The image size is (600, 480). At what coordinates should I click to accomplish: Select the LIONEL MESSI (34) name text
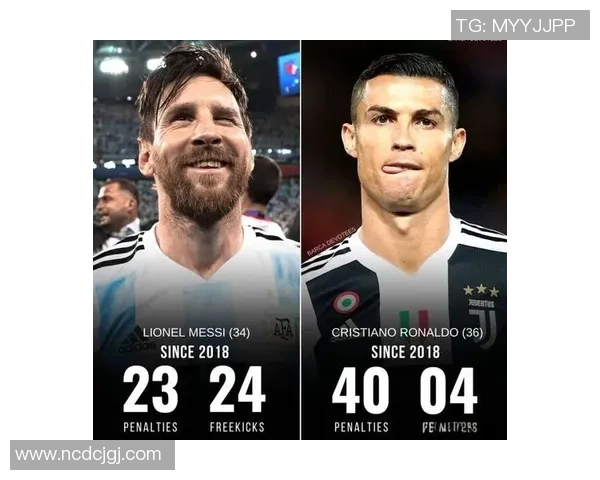[196, 332]
